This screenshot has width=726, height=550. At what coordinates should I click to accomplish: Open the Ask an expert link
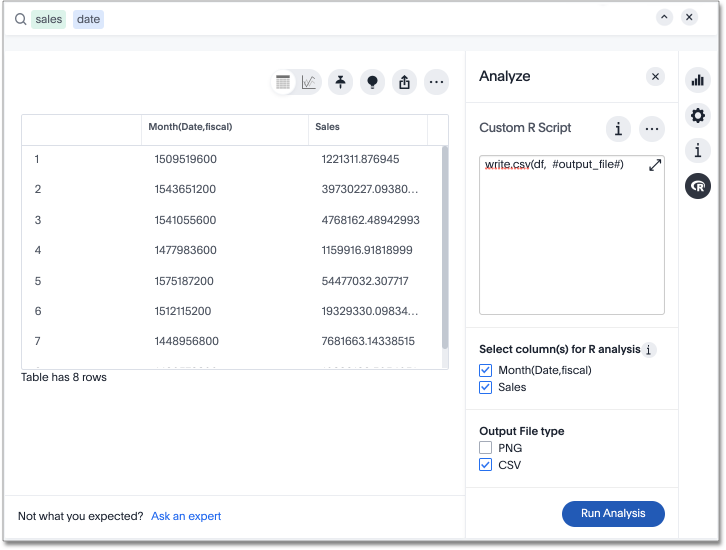(x=186, y=516)
